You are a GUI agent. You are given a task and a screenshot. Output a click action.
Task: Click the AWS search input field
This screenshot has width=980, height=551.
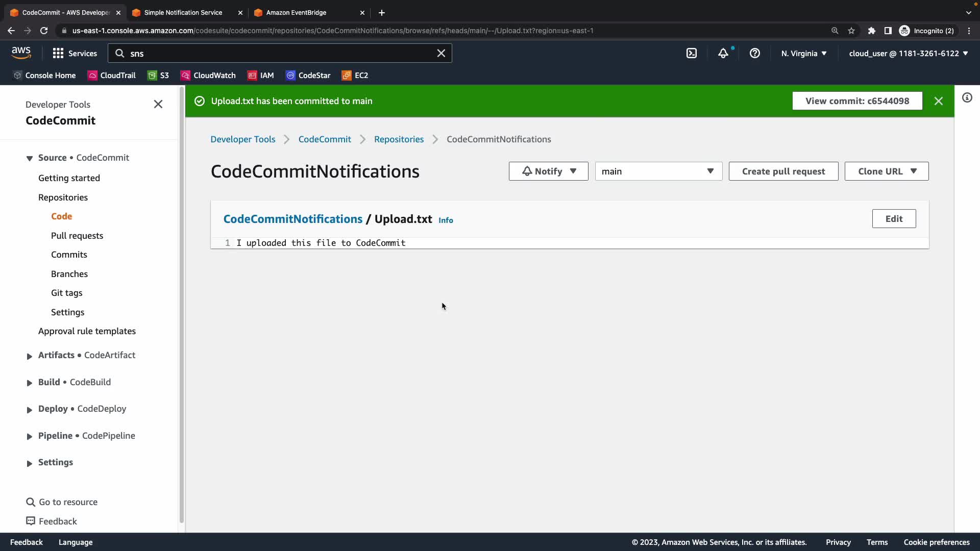pyautogui.click(x=281, y=53)
